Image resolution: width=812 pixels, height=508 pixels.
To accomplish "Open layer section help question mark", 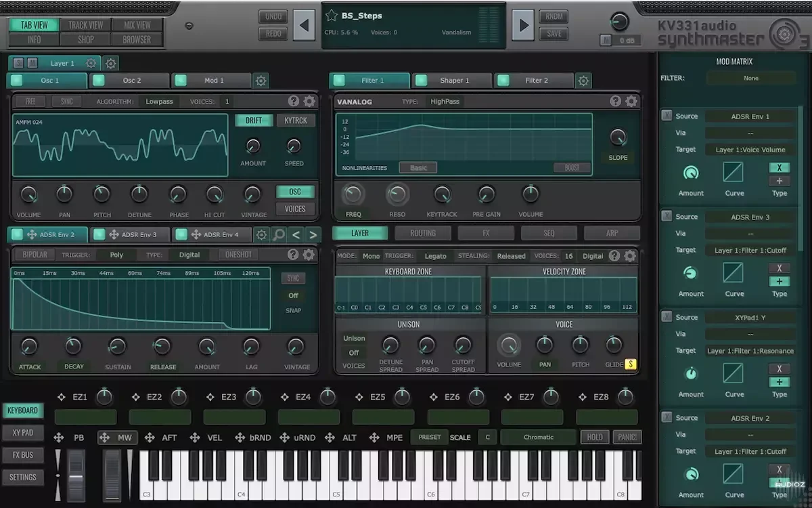I will 614,255.
